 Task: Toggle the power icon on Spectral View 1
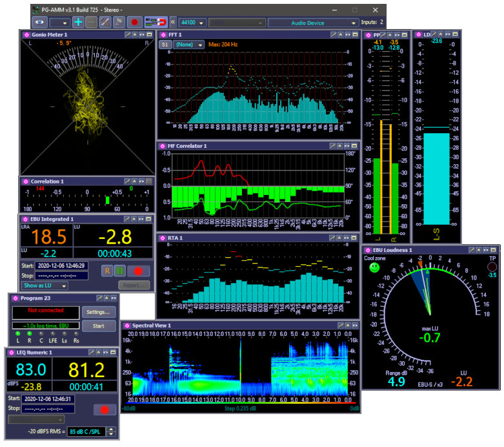[x=126, y=325]
